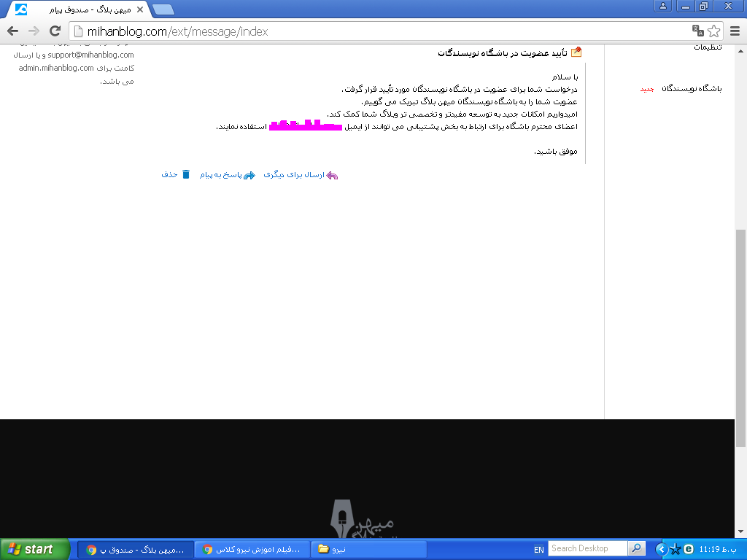Click the admin.mihanblog.com text
Screen dimensions: 747x560
click(56, 68)
